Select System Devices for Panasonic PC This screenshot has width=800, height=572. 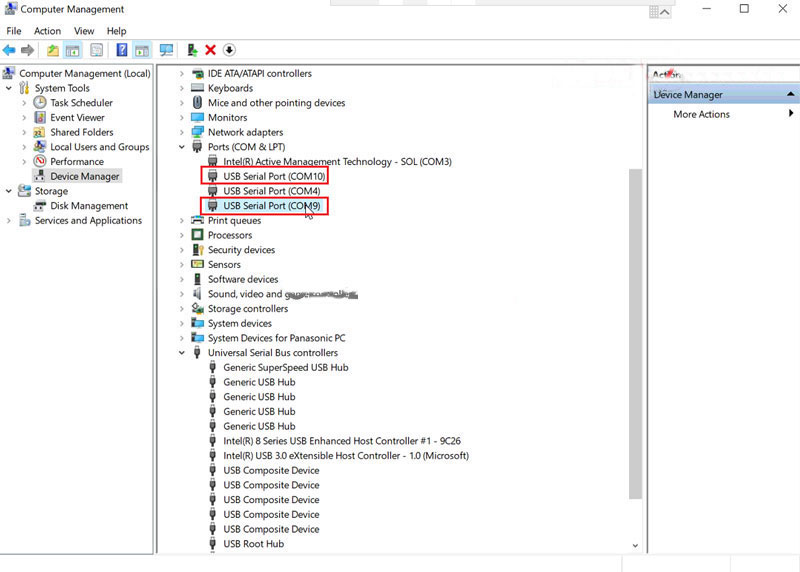point(277,338)
